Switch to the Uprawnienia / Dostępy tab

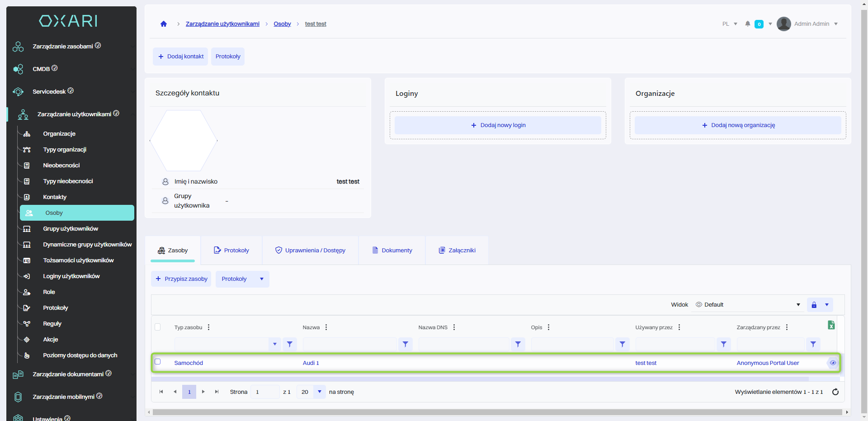tap(310, 251)
